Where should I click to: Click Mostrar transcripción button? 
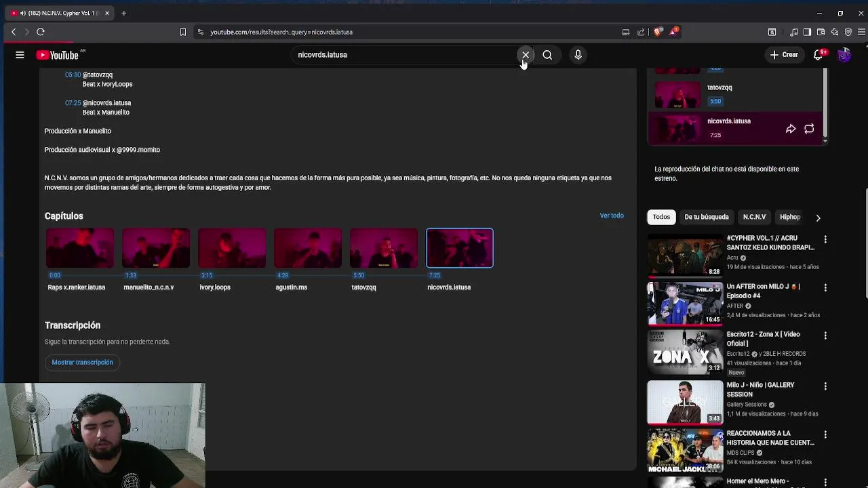click(x=83, y=363)
